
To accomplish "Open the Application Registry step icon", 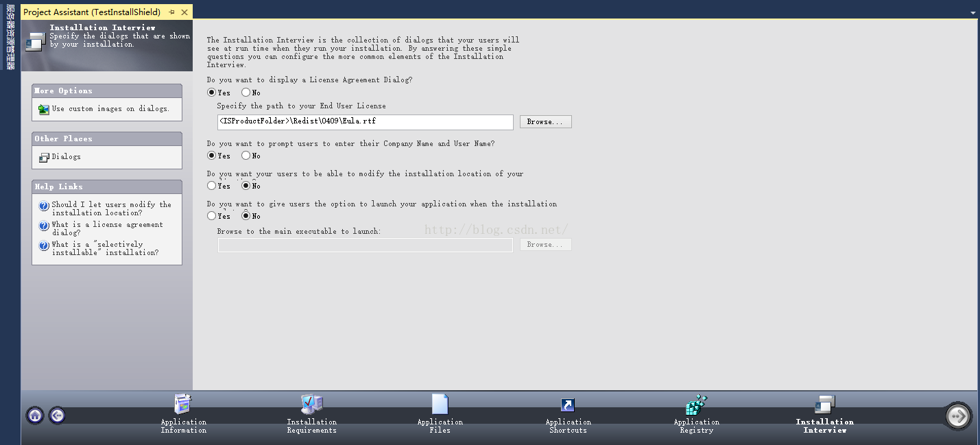I will (696, 404).
